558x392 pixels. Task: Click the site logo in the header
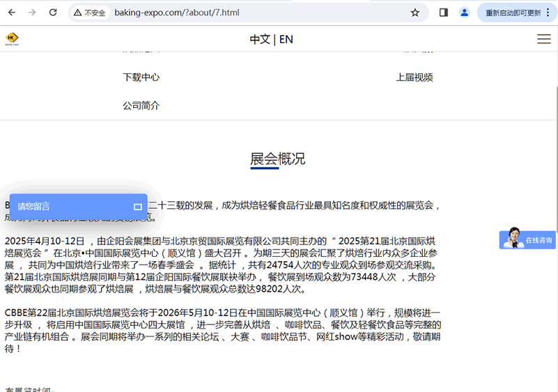[13, 39]
